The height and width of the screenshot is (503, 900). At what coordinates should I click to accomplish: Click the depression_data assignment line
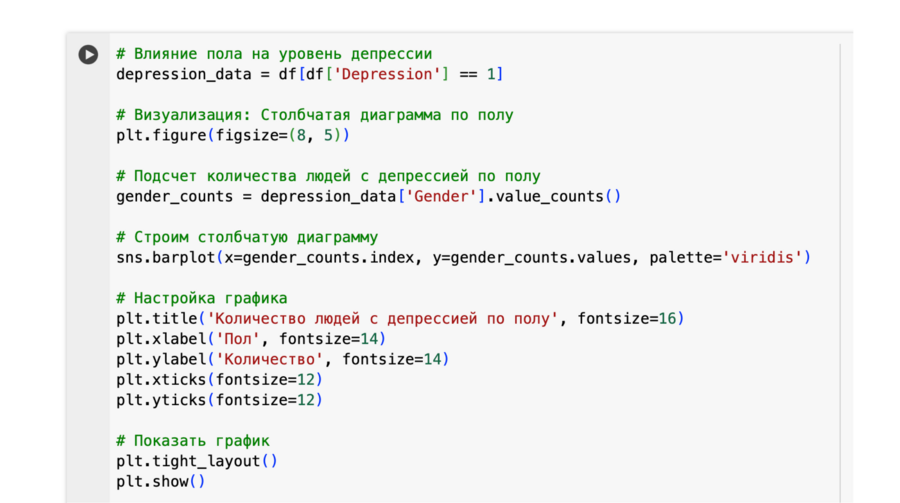(309, 75)
